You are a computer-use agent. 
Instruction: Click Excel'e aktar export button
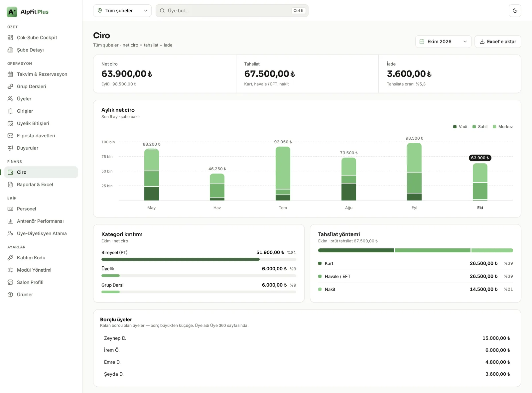(x=498, y=42)
